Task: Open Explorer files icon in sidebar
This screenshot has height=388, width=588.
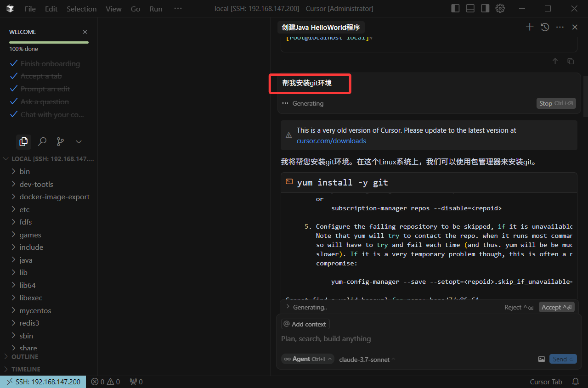Action: point(24,141)
